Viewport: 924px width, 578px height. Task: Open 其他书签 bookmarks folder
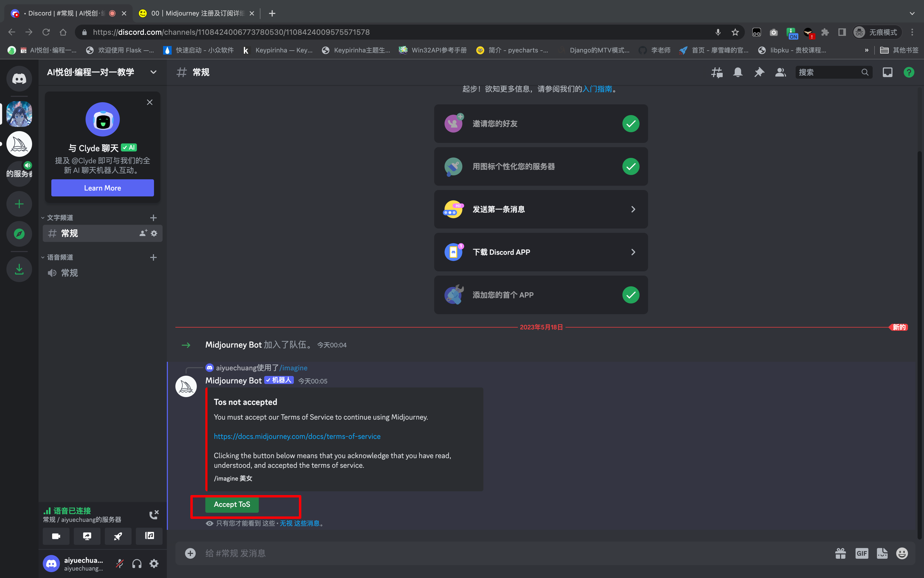[899, 50]
